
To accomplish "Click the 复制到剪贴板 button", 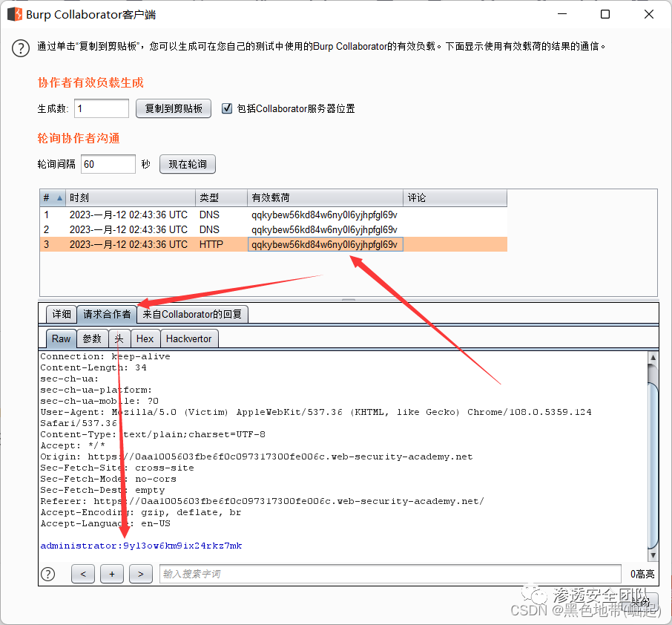I will (x=173, y=108).
